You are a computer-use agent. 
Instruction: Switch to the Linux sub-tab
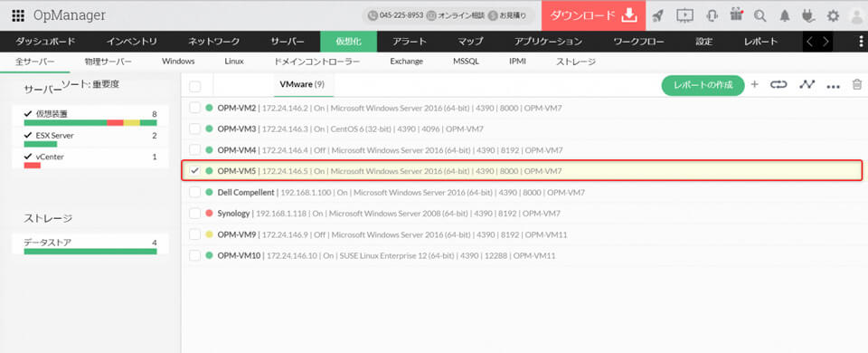234,62
